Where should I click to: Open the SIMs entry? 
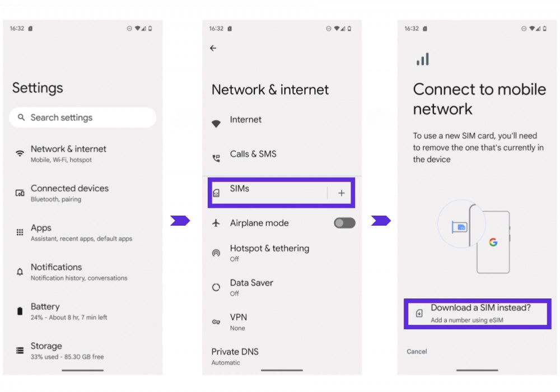pos(269,193)
